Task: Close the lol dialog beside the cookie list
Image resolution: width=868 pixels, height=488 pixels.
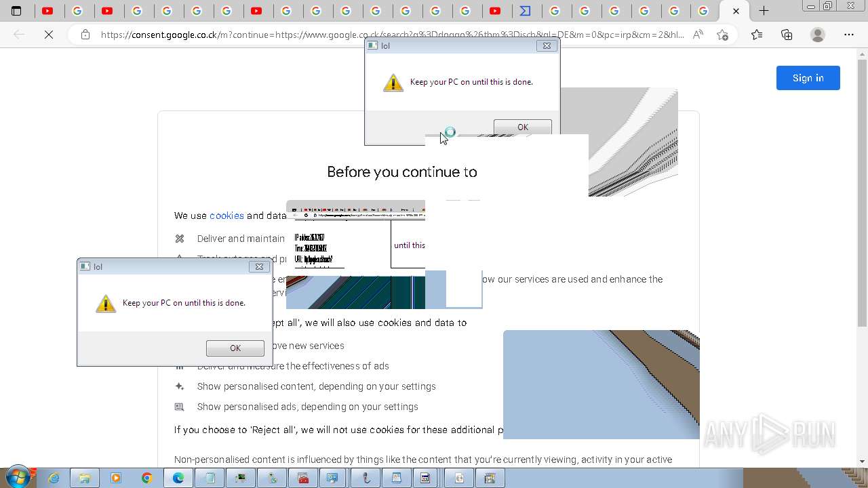Action: click(259, 266)
